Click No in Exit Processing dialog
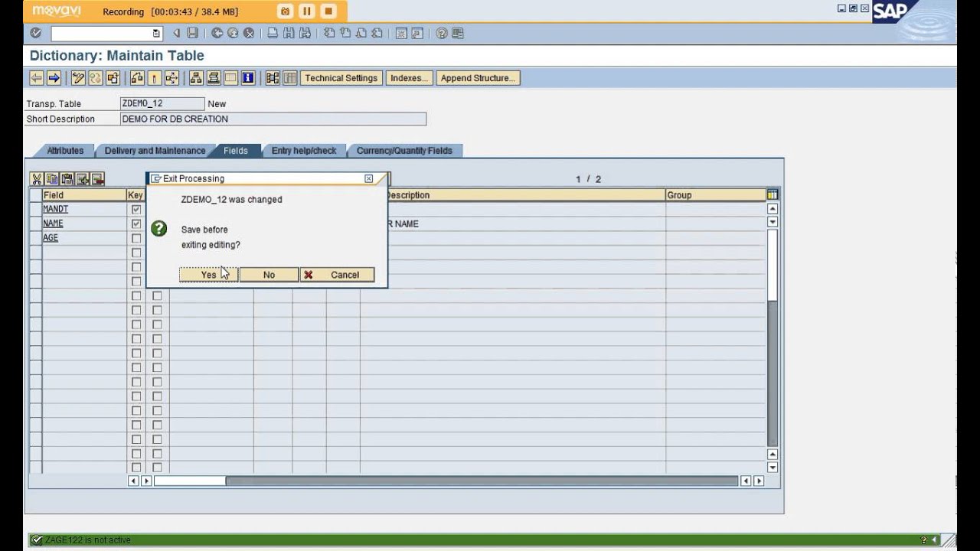Image resolution: width=980 pixels, height=551 pixels. (x=269, y=275)
